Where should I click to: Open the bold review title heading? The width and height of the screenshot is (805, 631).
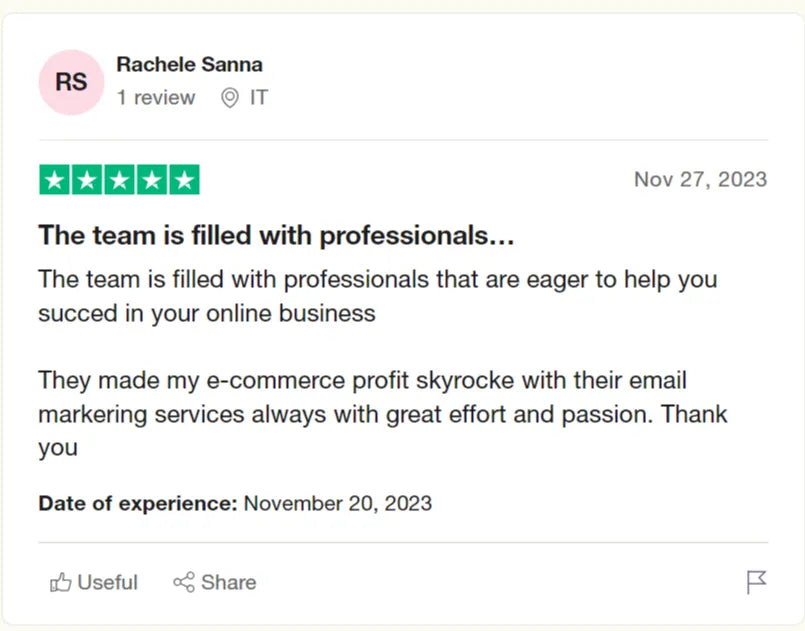276,236
